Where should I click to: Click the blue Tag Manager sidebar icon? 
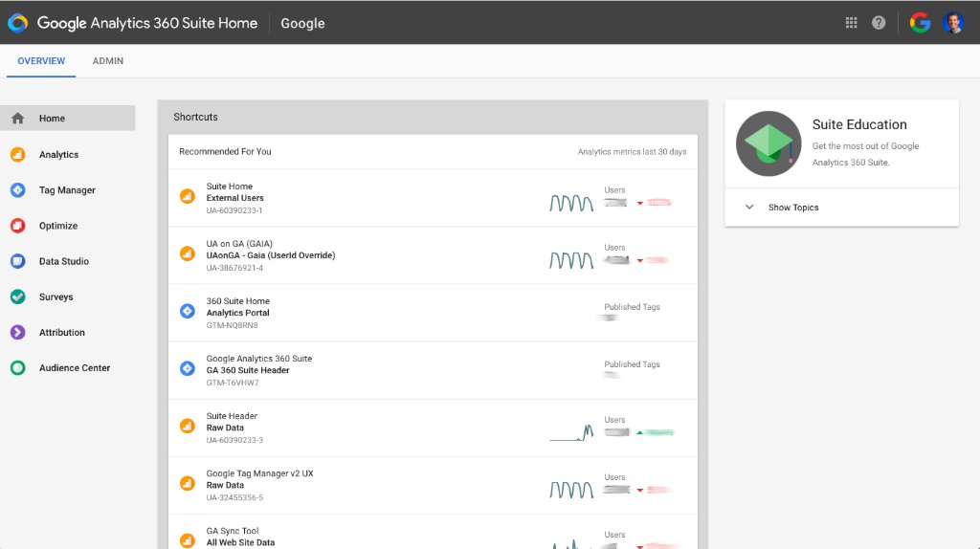point(17,190)
